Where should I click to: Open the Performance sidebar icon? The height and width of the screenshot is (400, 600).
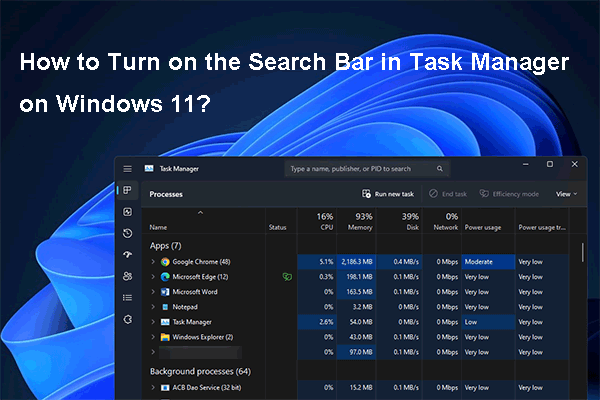[x=127, y=212]
